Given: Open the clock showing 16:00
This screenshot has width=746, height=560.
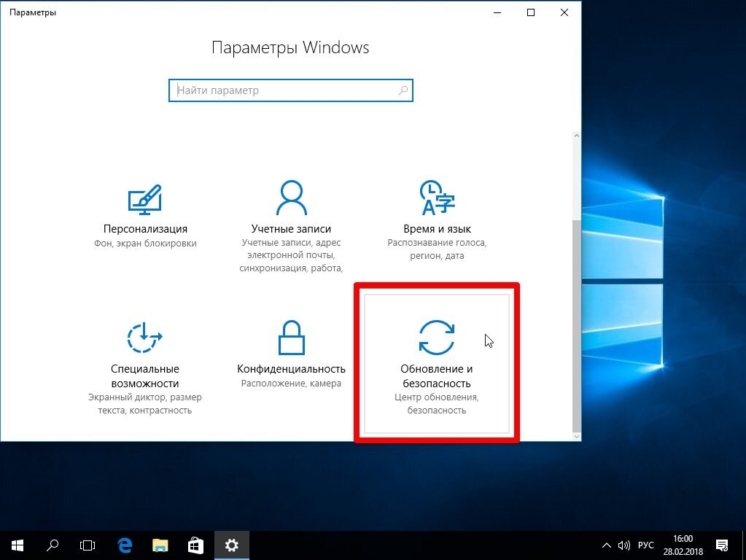Looking at the screenshot, I should pos(683,545).
